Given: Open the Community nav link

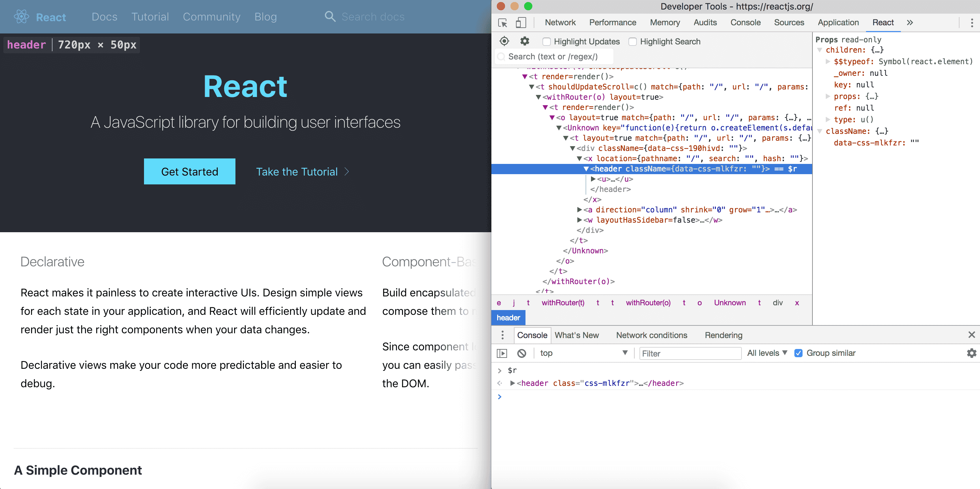Looking at the screenshot, I should [x=212, y=17].
